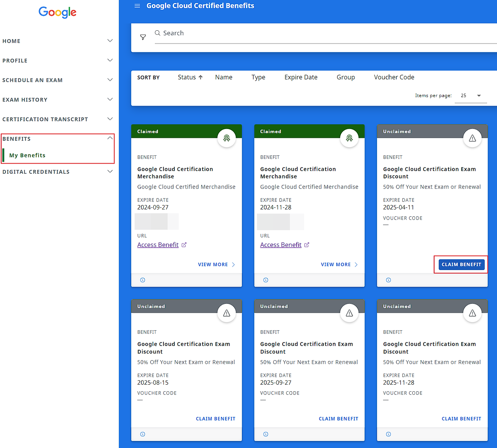Viewport: 497px width, 448px height.
Task: Click View More on the 2024-09-27 card
Action: coord(217,265)
